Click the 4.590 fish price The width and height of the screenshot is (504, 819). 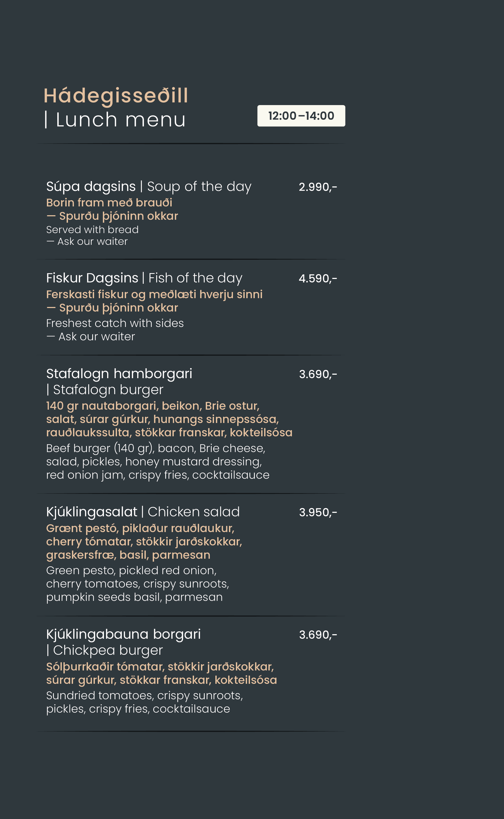click(318, 278)
